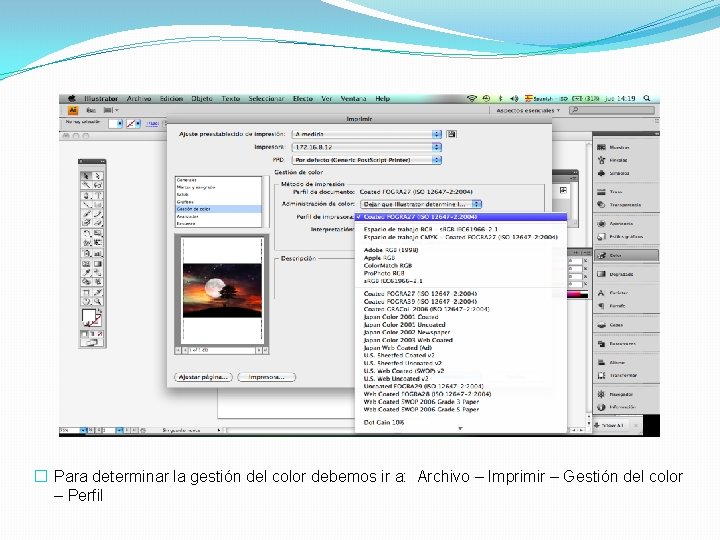Open the Edición menu
Image resolution: width=720 pixels, height=540 pixels.
(171, 98)
